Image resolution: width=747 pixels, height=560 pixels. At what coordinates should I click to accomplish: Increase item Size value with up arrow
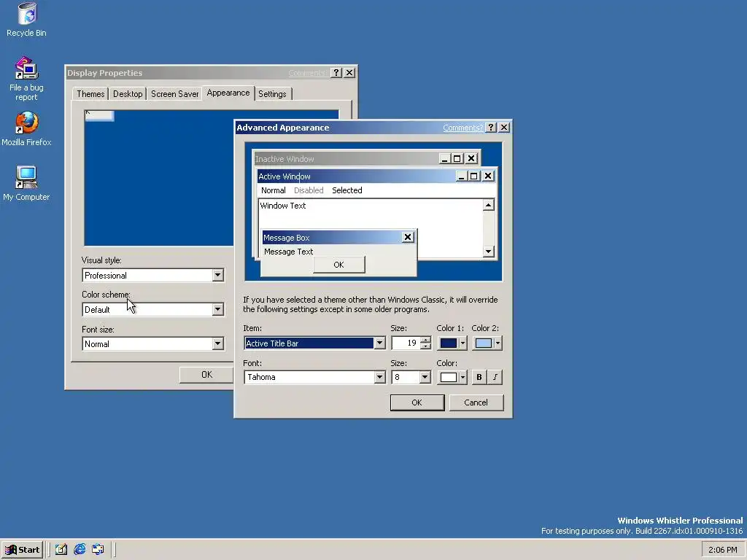(426, 340)
